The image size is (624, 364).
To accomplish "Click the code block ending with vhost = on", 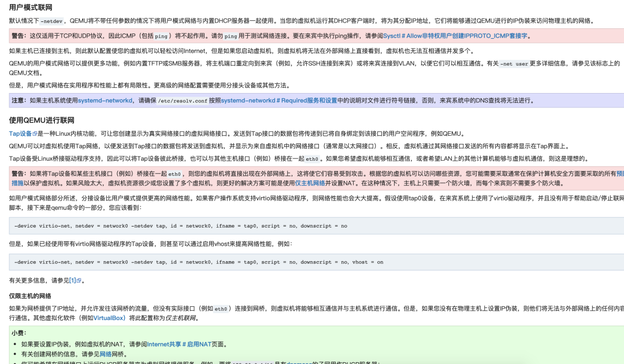I will (317, 262).
